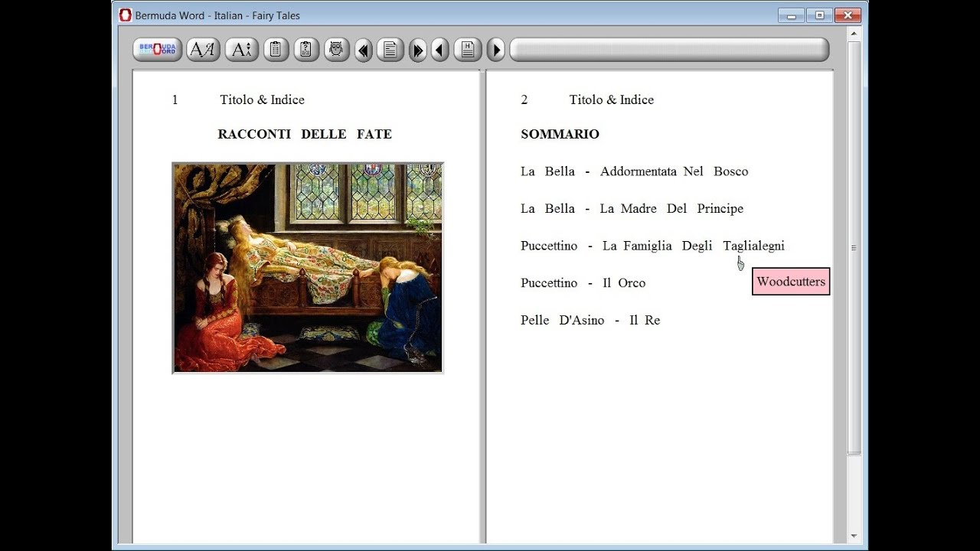Maximize the Bermuda Word window
Image resolution: width=980 pixels, height=551 pixels.
point(819,15)
